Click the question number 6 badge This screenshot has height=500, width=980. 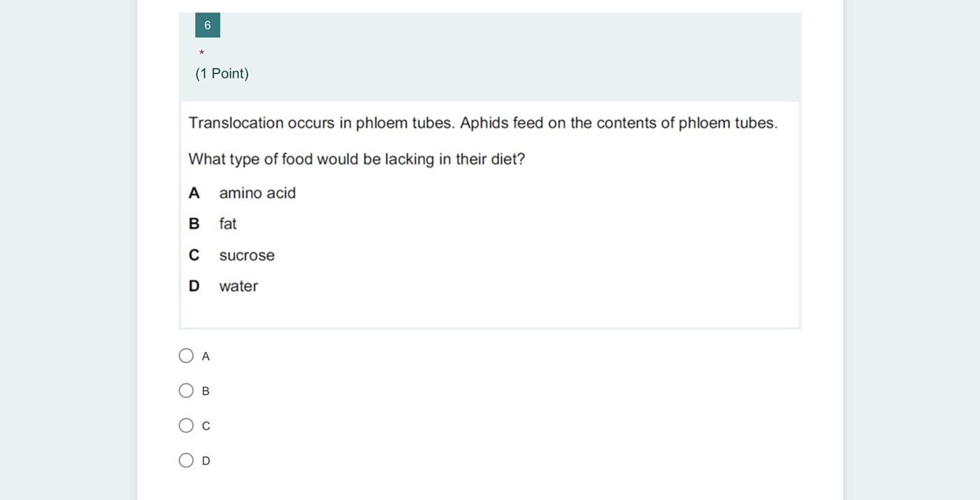pos(208,25)
